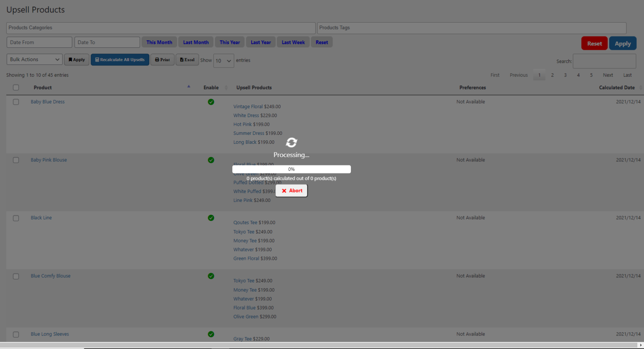Image resolution: width=644 pixels, height=349 pixels.
Task: Select the This Month filter
Action: pyautogui.click(x=159, y=42)
